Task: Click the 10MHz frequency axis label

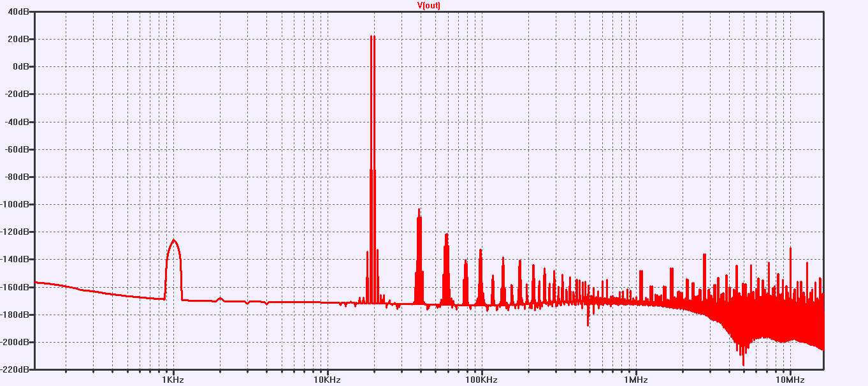Action: point(790,380)
